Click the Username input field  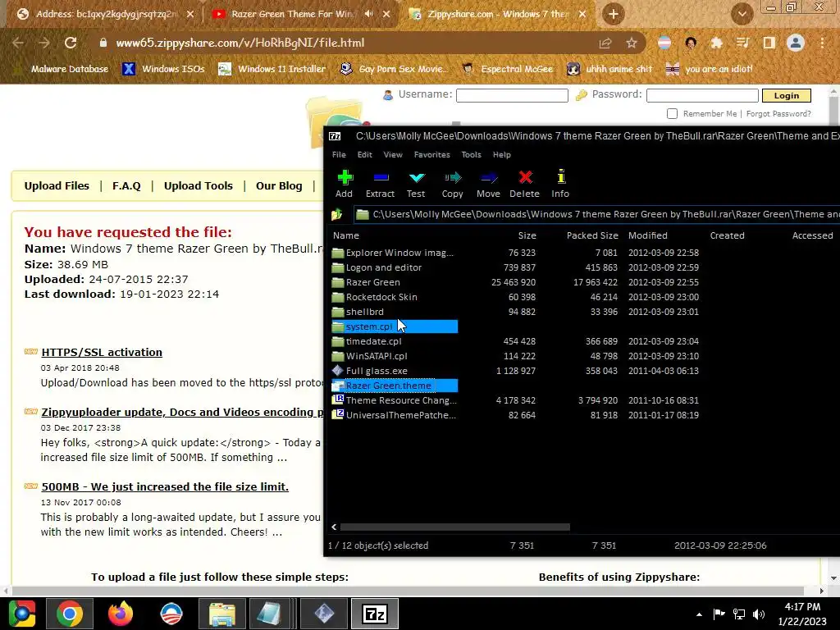[512, 95]
